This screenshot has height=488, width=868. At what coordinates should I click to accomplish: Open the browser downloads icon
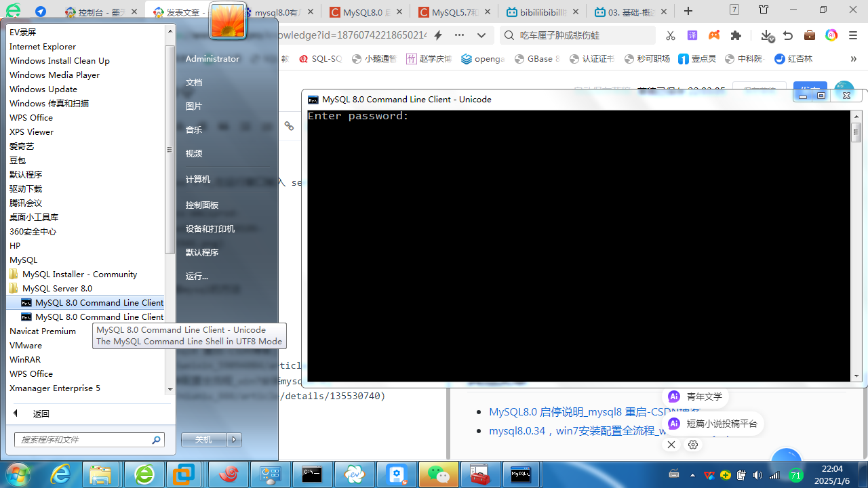click(766, 35)
